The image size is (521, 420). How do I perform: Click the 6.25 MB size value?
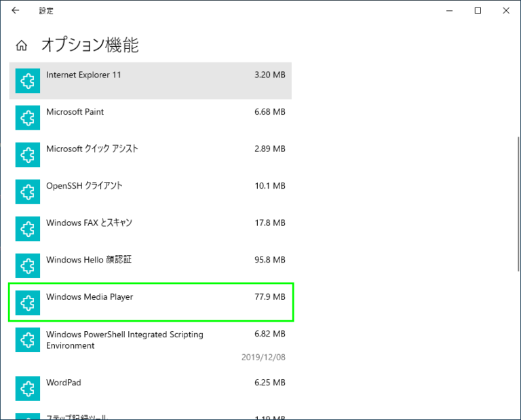coord(270,383)
